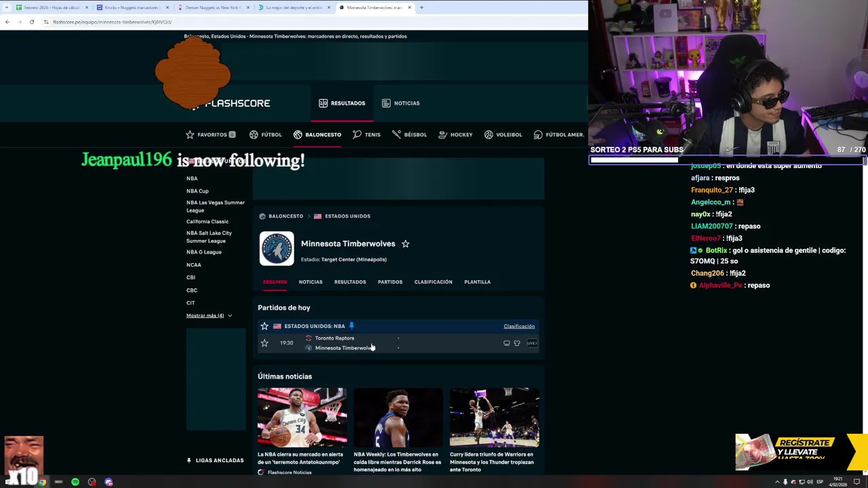Click Estados Unidos in the breadcrumb
The width and height of the screenshot is (868, 488).
coord(347,216)
